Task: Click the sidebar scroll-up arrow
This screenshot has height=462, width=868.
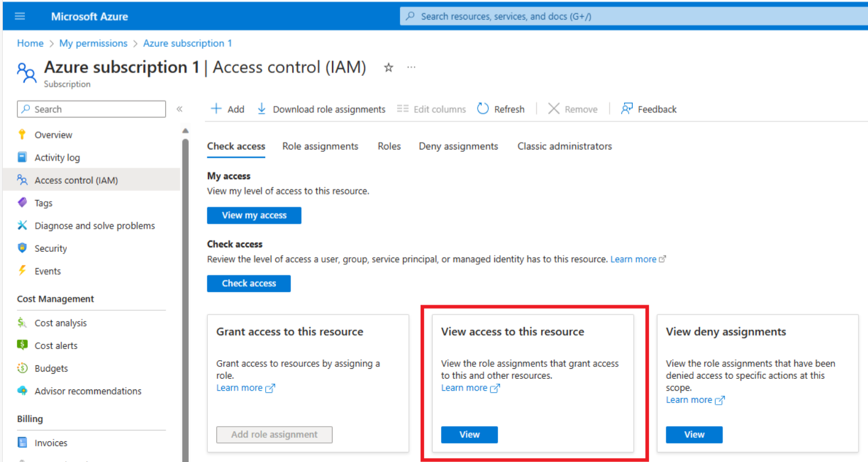Action: coord(185,131)
